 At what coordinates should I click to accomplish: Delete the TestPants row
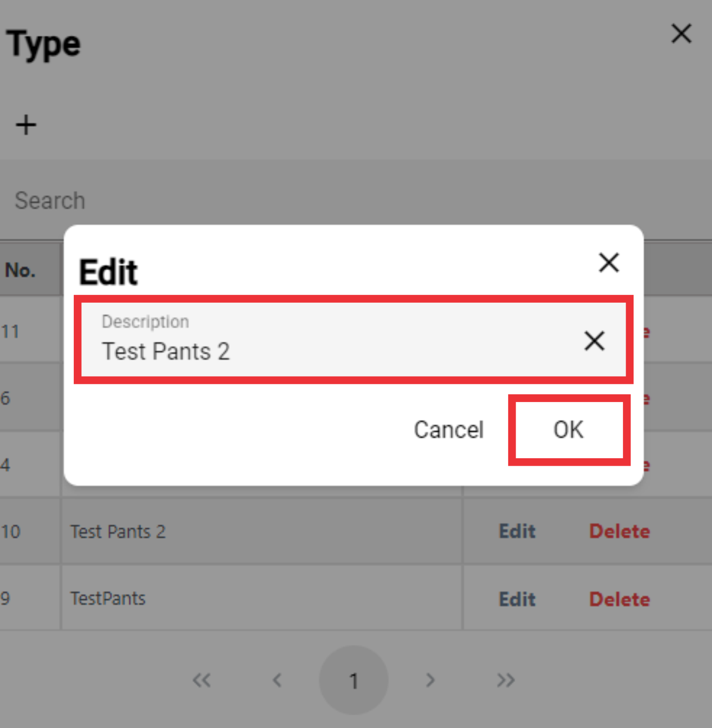[620, 599]
